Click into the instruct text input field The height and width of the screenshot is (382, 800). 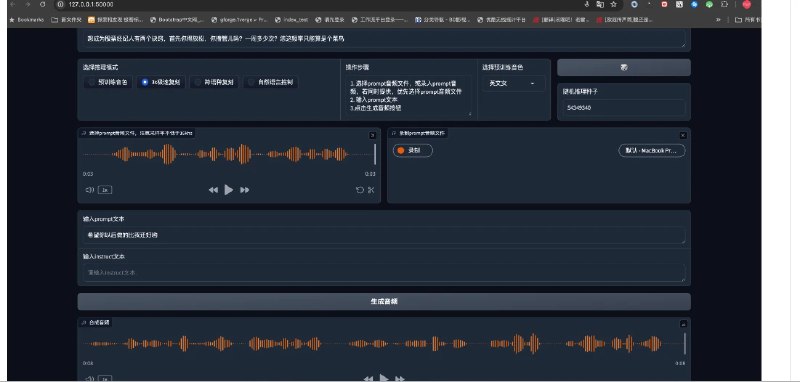384,272
